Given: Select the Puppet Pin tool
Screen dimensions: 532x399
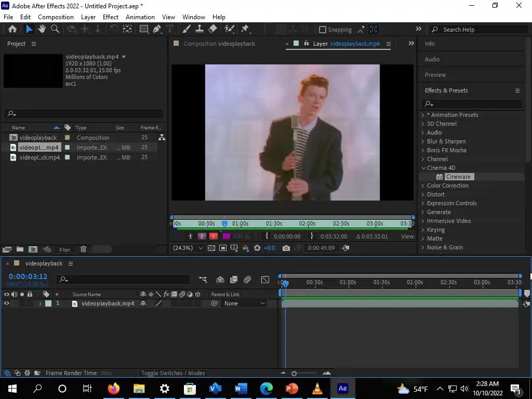Looking at the screenshot, I should point(245,29).
